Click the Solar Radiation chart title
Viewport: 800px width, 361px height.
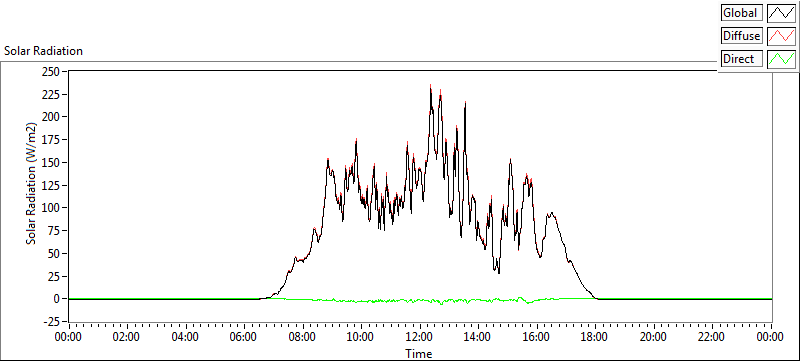tap(43, 51)
